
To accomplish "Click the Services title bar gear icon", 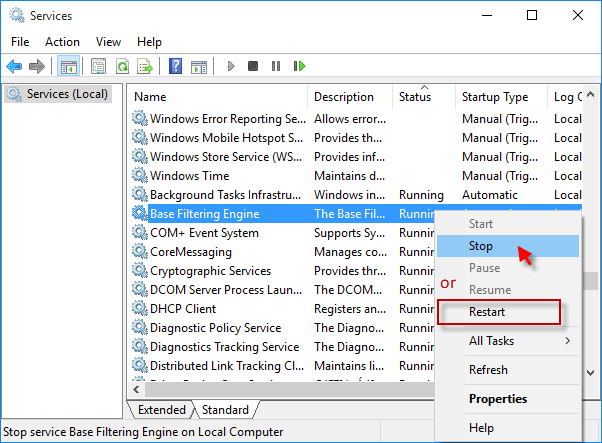I will (x=17, y=16).
